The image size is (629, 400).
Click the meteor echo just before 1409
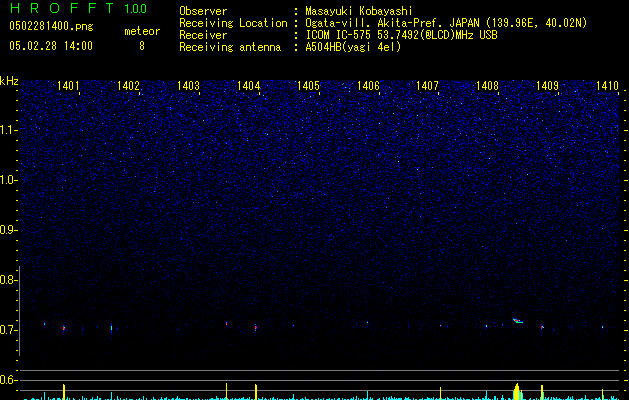(542, 327)
